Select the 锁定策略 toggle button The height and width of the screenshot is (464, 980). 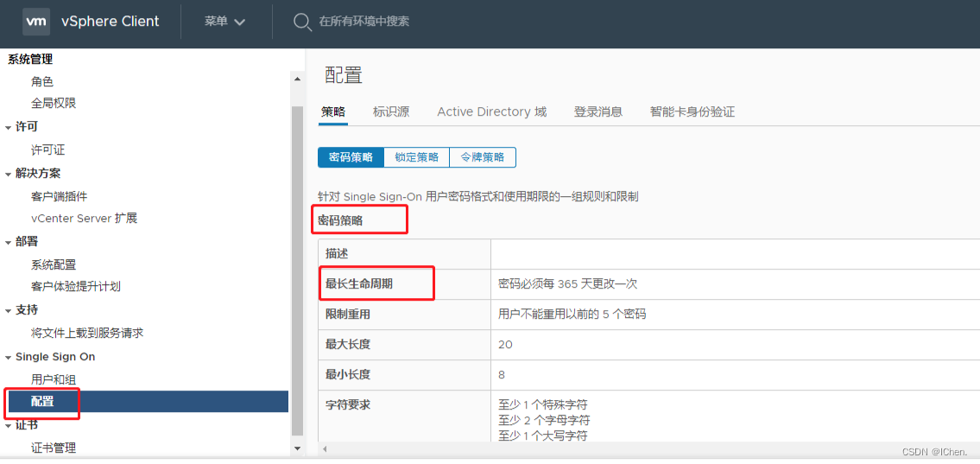click(x=417, y=157)
